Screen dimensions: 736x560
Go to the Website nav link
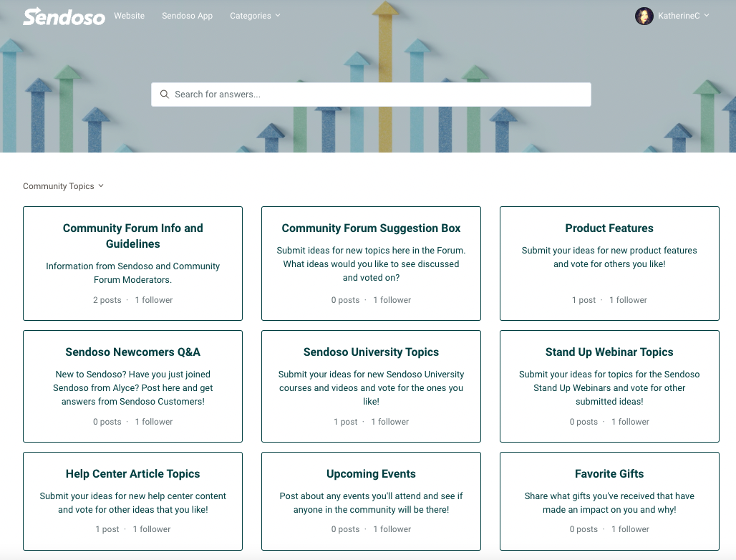pos(129,16)
